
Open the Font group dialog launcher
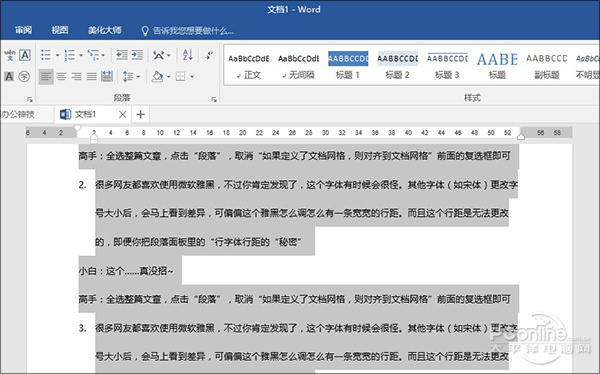pyautogui.click(x=30, y=100)
